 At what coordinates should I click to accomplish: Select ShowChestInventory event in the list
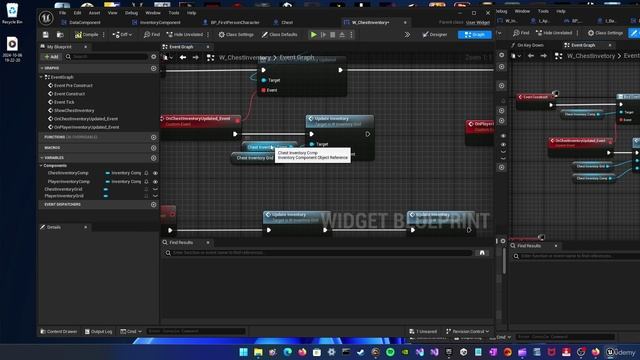(x=74, y=111)
